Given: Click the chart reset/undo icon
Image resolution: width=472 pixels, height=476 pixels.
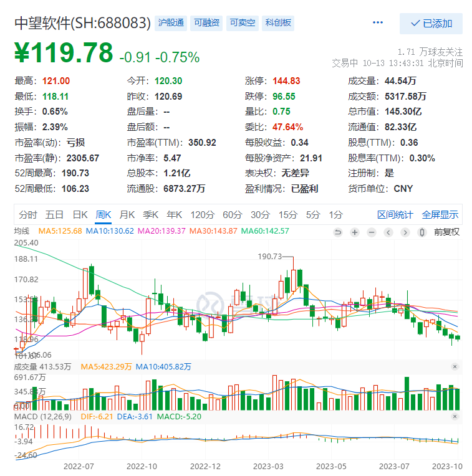Looking at the screenshot, I should pos(339,232).
